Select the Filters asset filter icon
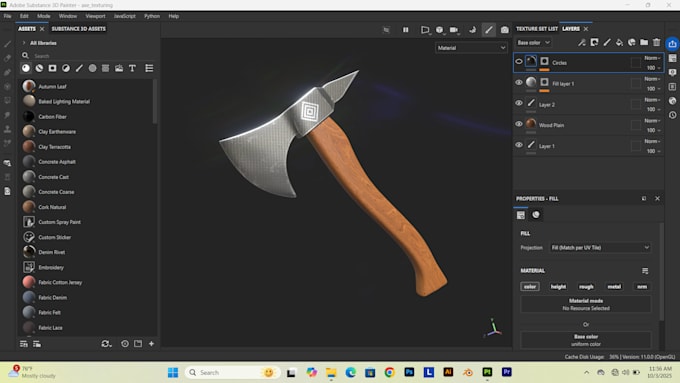Viewport: 680px width, 383px height. 66,68
